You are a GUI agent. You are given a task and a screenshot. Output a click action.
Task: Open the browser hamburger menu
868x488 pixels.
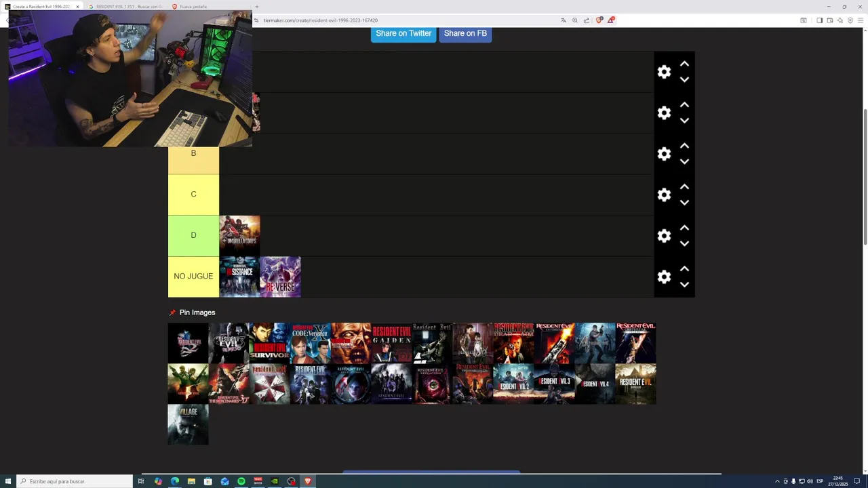(x=861, y=20)
